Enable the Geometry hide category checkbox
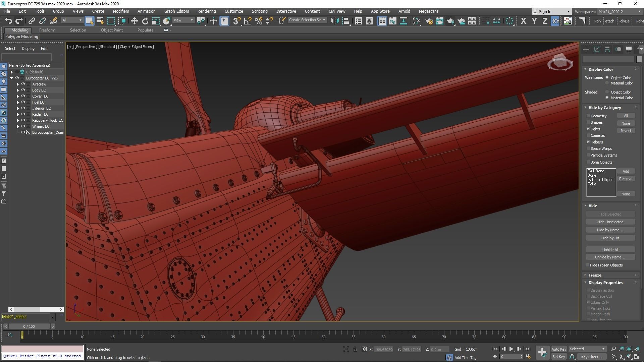This screenshot has height=362, width=644. tap(588, 116)
